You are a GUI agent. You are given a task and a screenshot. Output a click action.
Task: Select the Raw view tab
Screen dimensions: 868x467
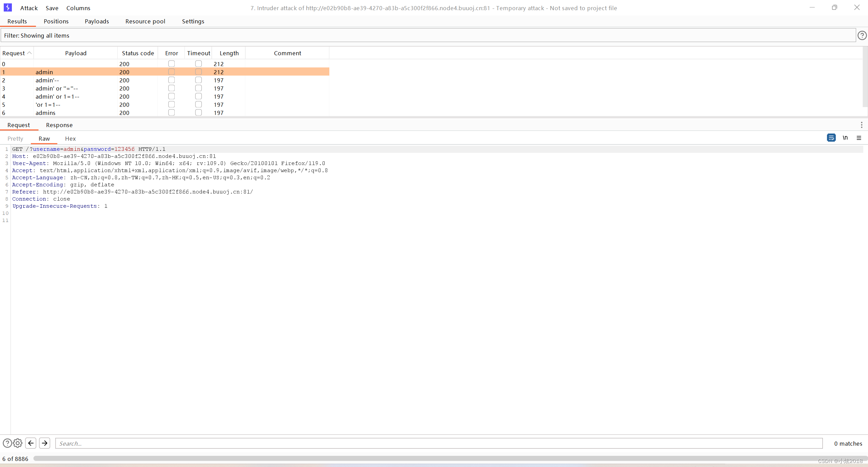click(44, 139)
